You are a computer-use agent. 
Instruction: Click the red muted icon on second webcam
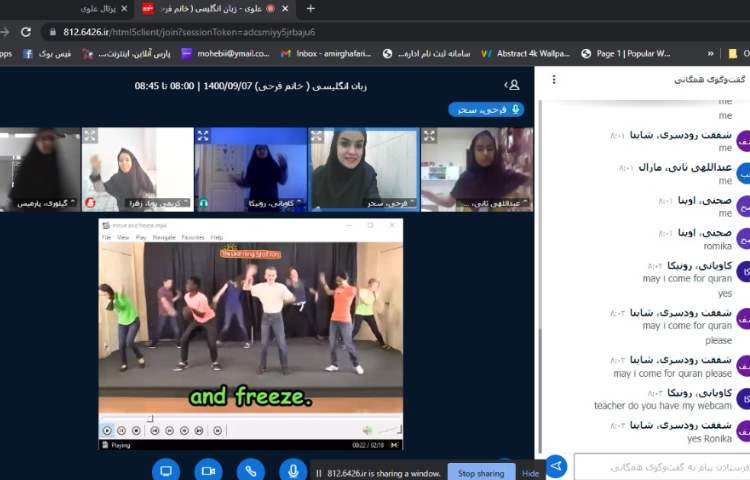90,203
